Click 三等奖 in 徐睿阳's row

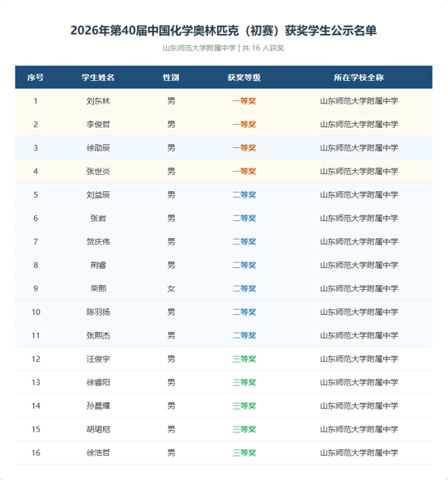tap(244, 382)
